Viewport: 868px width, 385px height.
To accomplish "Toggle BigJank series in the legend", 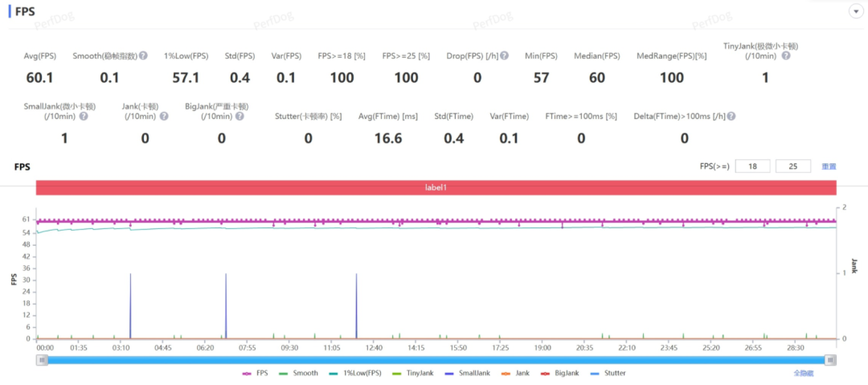I will click(x=559, y=374).
